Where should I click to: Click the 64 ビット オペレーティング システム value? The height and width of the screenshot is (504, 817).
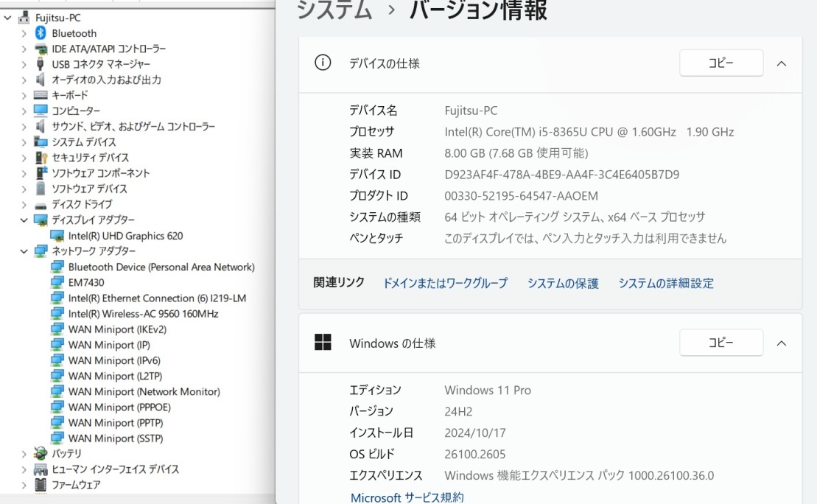575,217
